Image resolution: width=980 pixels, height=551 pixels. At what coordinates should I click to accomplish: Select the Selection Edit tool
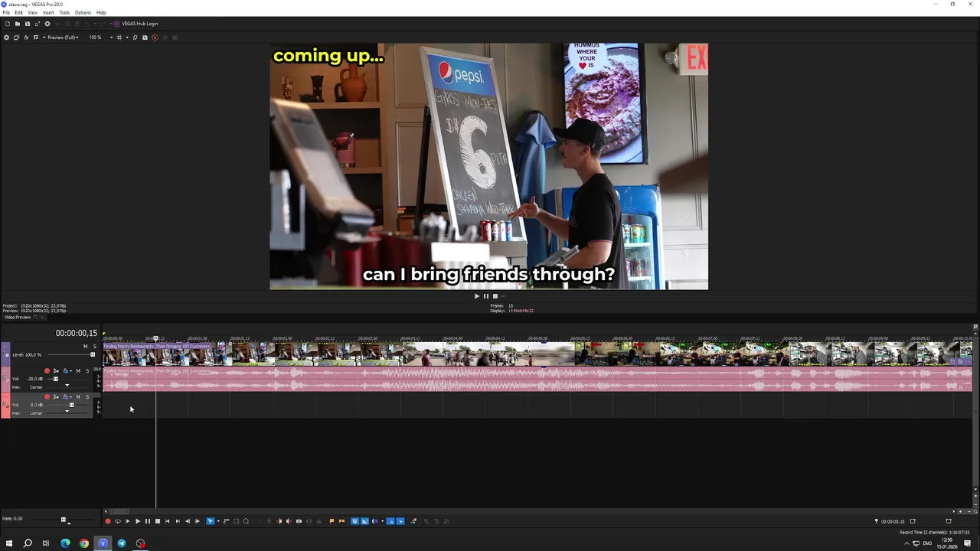tap(236, 521)
